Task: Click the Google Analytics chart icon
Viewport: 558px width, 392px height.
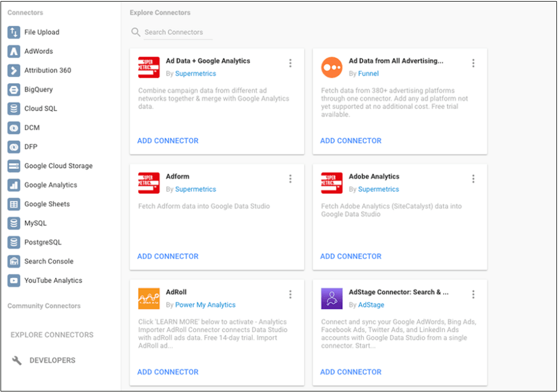Action: 14,185
